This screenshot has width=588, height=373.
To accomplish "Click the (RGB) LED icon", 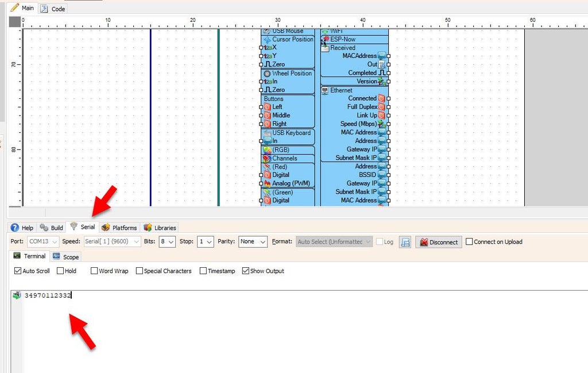I will (267, 150).
